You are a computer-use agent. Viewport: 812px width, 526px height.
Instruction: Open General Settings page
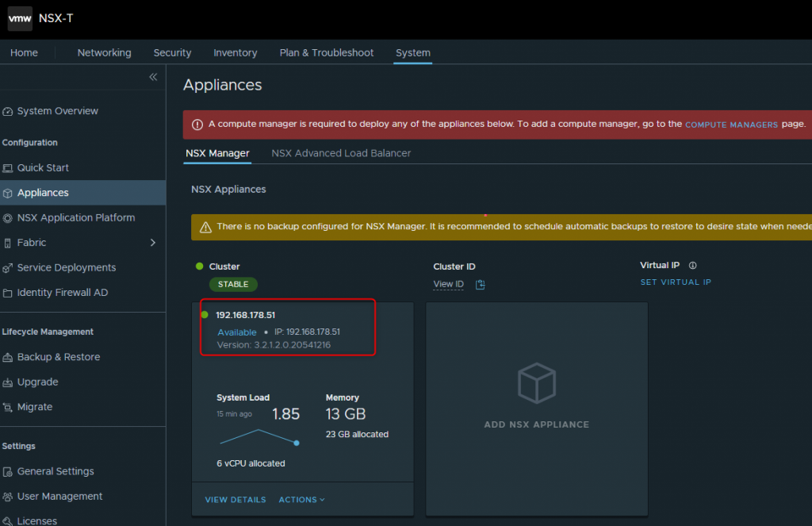pos(56,471)
